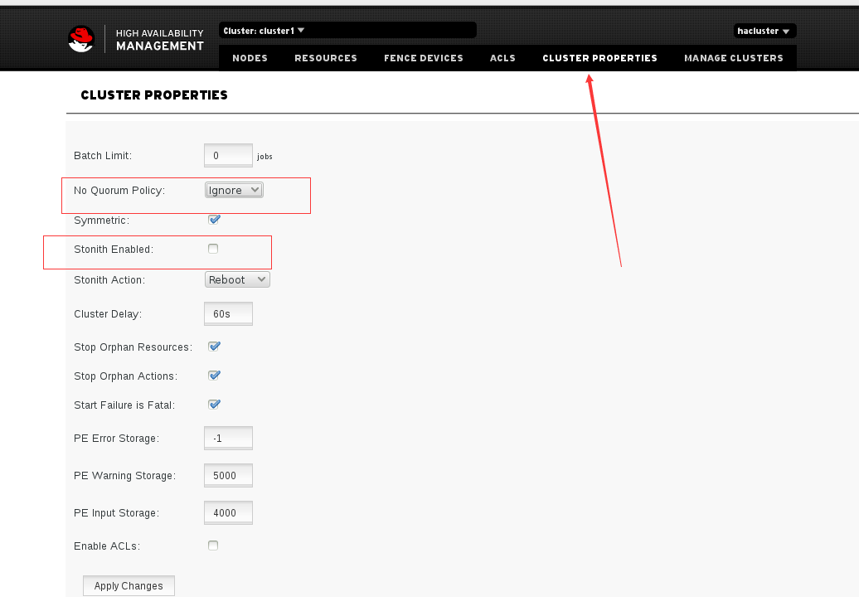Click the CLUSTER PROPERTIES page heading

point(154,95)
